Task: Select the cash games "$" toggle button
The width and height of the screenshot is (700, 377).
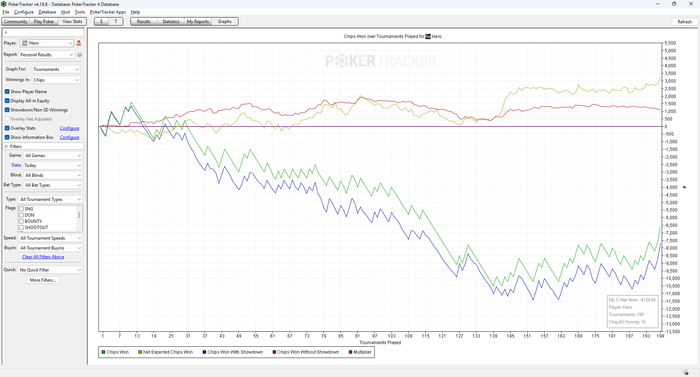Action: click(101, 21)
